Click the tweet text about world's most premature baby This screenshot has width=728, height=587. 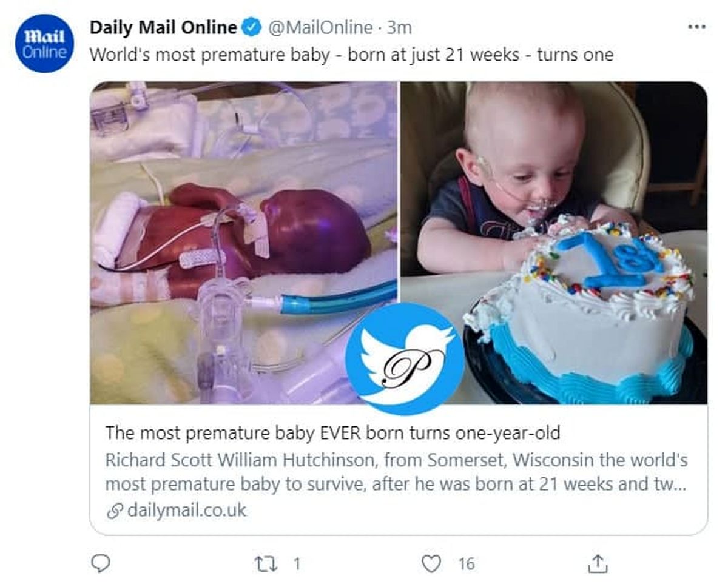pos(351,55)
